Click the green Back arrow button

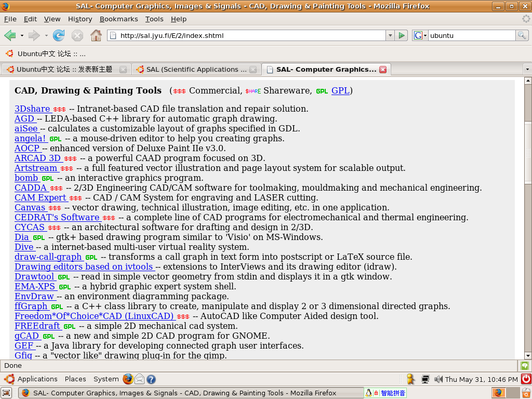tap(10, 35)
